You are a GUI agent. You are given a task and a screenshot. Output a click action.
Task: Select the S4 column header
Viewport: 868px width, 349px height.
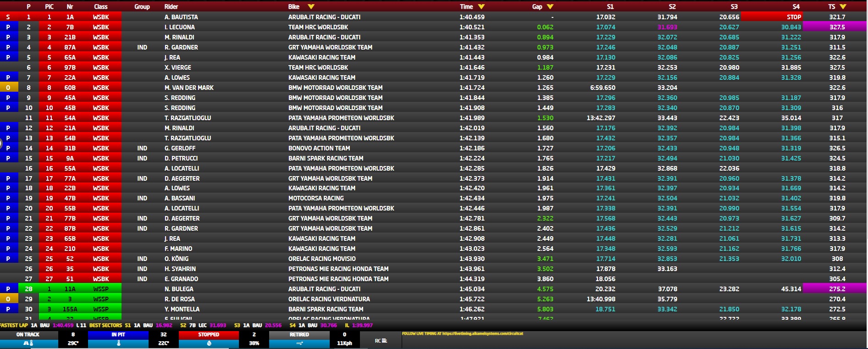(x=796, y=6)
